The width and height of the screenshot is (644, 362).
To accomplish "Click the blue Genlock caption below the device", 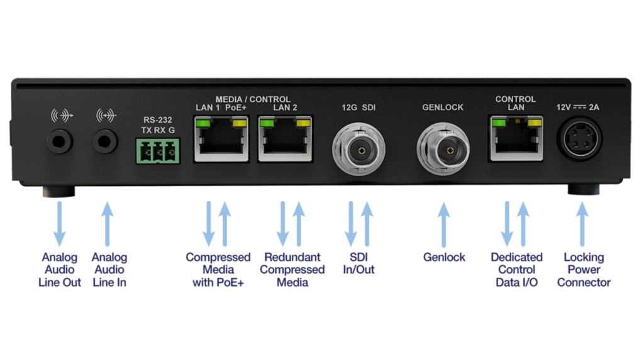I will pyautogui.click(x=444, y=257).
